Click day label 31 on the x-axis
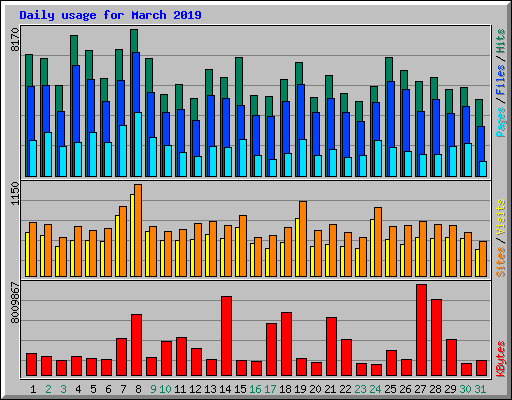 [480, 389]
